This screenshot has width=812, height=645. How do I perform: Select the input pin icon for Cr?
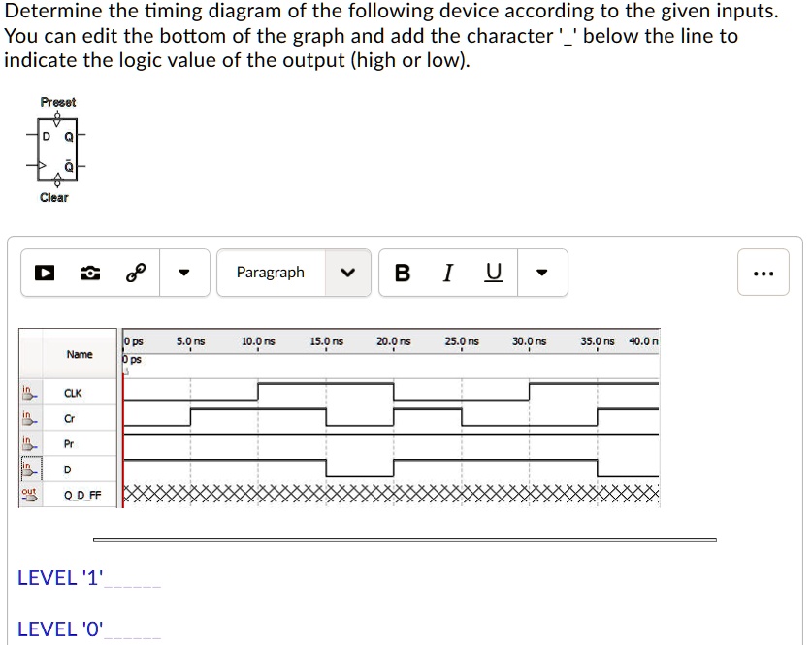(29, 418)
